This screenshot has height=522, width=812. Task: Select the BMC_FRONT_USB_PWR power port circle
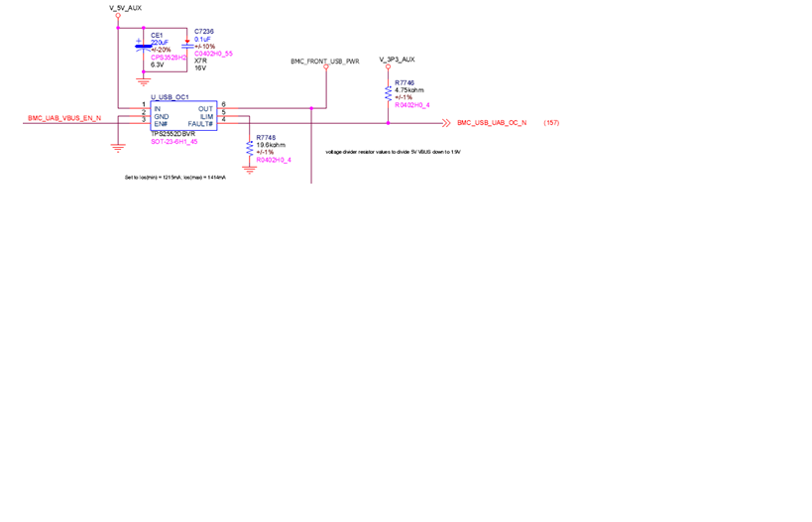click(x=326, y=66)
